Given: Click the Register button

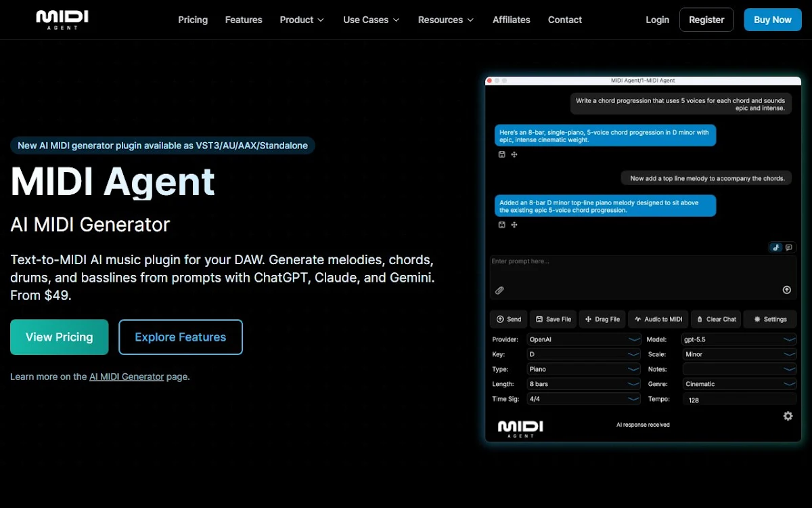Looking at the screenshot, I should (x=706, y=20).
